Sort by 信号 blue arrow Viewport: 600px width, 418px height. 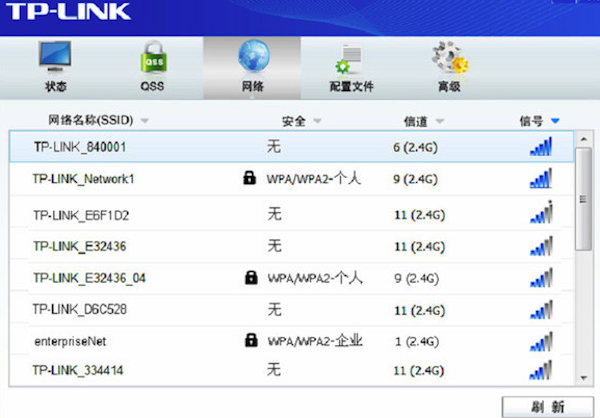[x=555, y=121]
